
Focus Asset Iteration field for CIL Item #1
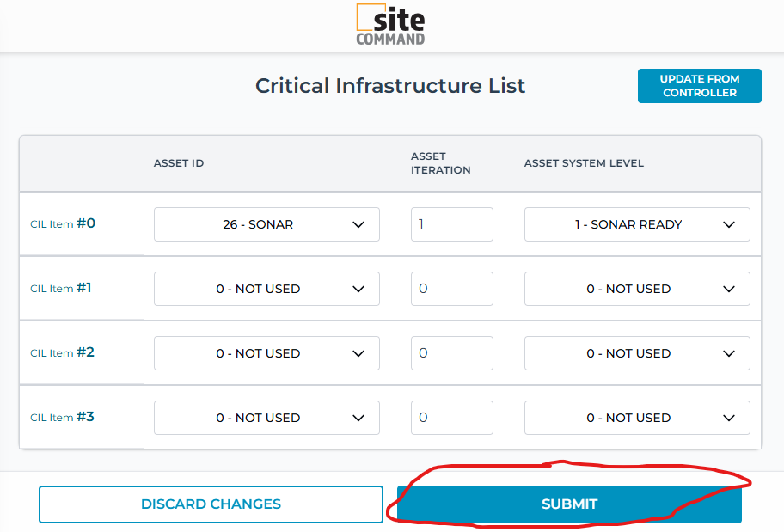451,289
